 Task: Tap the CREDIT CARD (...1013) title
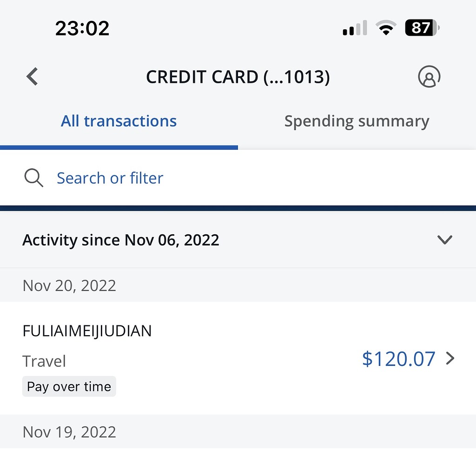tap(238, 77)
